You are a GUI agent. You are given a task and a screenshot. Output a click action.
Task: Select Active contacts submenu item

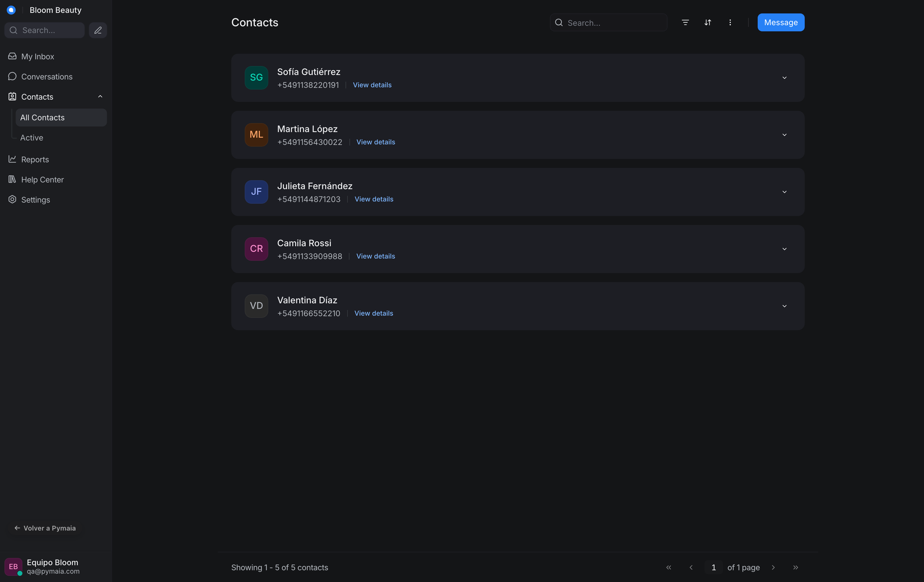(x=61, y=138)
